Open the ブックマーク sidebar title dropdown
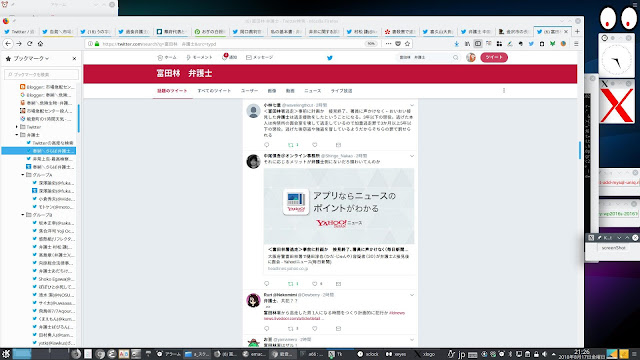This screenshot has width=640, height=360. 31,59
